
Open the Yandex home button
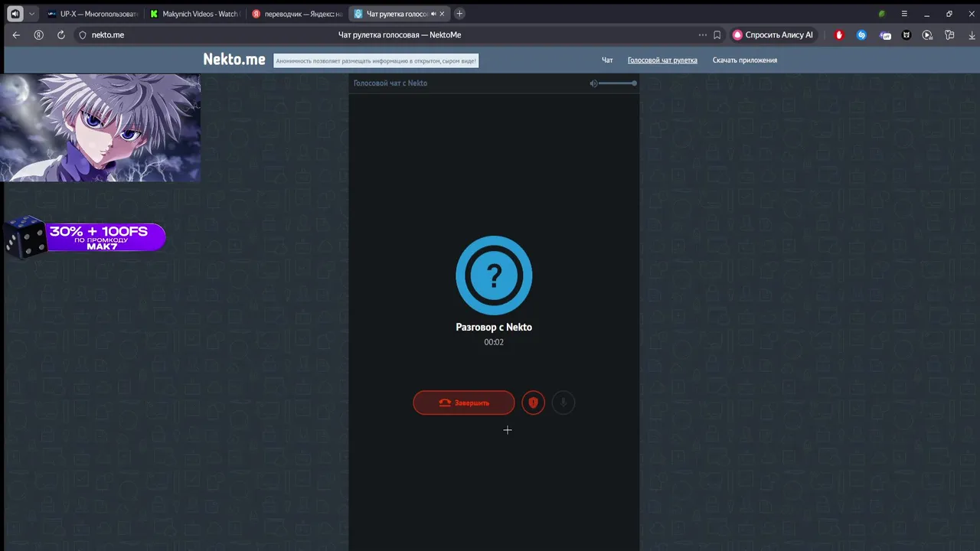coord(38,34)
